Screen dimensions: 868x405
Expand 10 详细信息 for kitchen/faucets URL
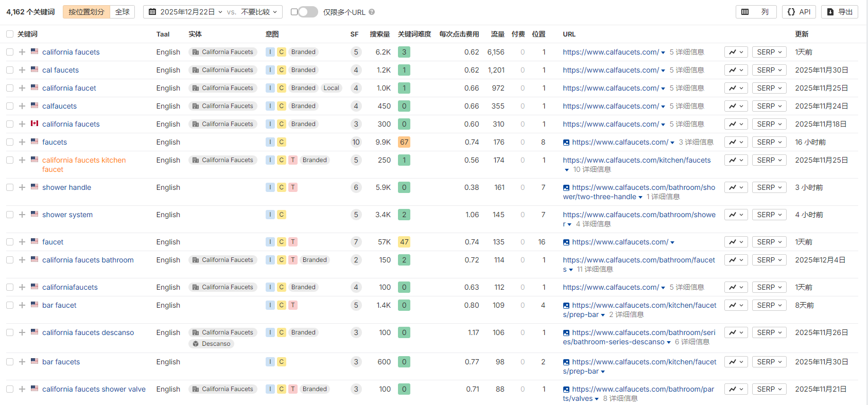[x=592, y=169]
